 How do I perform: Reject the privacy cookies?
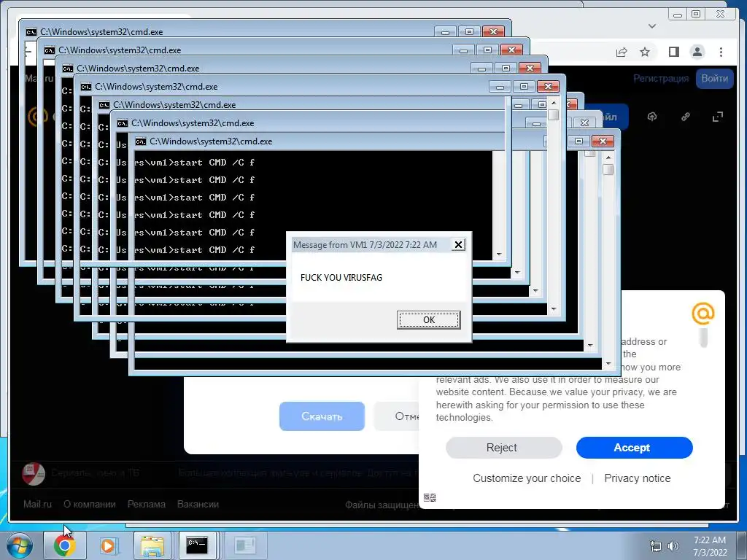503,448
